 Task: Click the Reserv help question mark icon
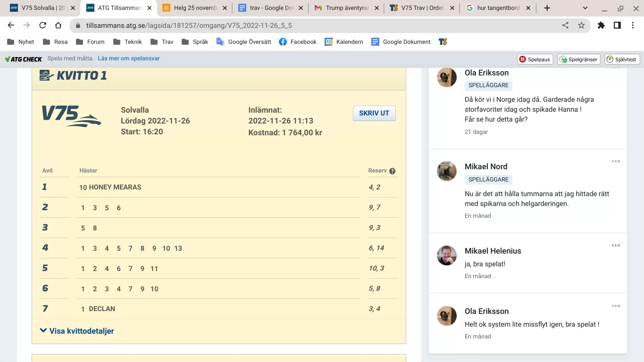[392, 171]
